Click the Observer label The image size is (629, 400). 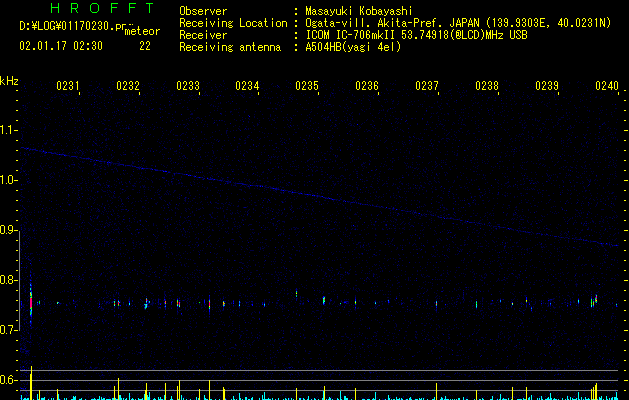203,11
